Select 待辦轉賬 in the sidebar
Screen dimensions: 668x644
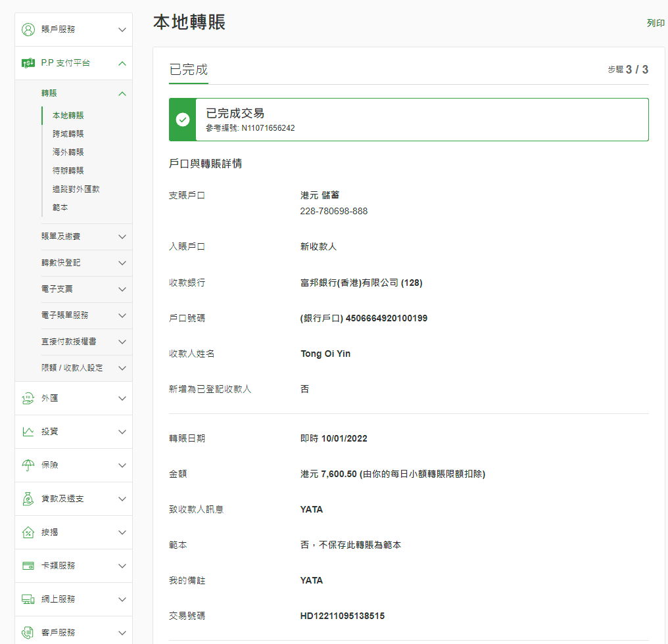click(x=68, y=171)
